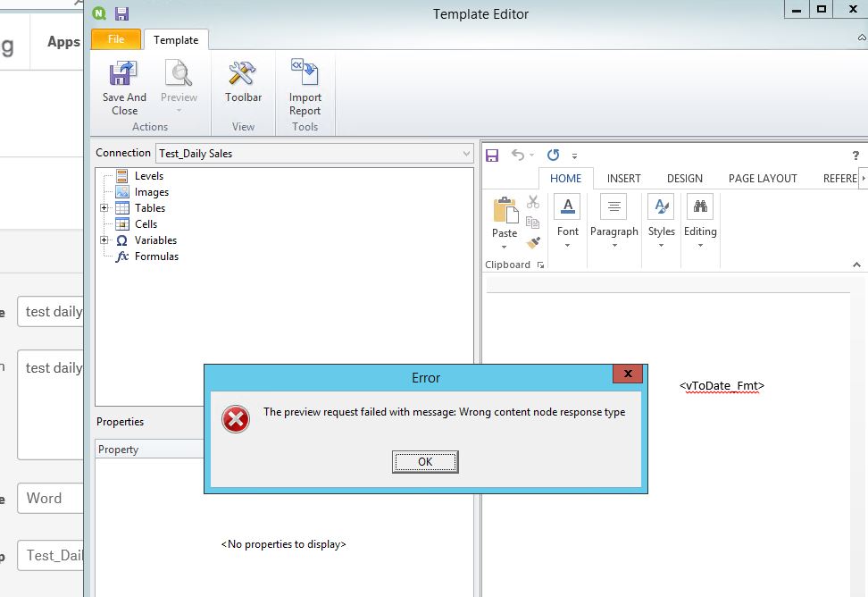Open the Paste dropdown arrow

click(504, 247)
